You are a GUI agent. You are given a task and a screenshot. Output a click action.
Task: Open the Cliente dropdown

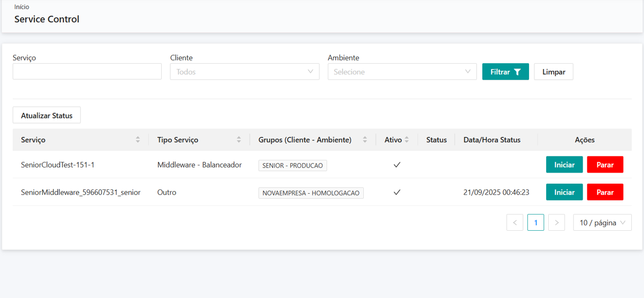(x=245, y=72)
